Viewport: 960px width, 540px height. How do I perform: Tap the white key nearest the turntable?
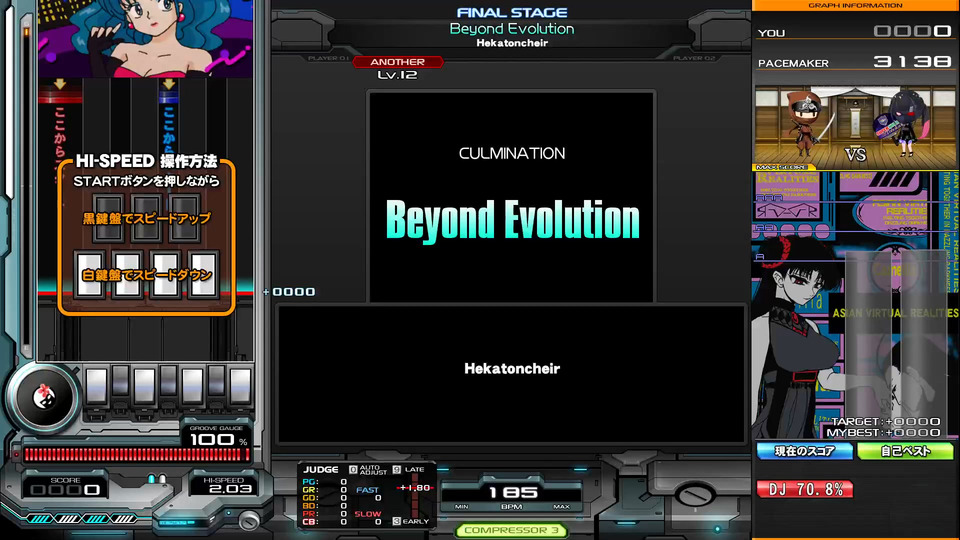coord(97,386)
